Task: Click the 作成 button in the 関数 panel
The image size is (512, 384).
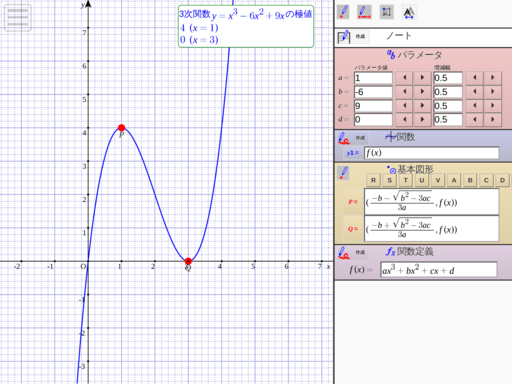Action: (360, 138)
